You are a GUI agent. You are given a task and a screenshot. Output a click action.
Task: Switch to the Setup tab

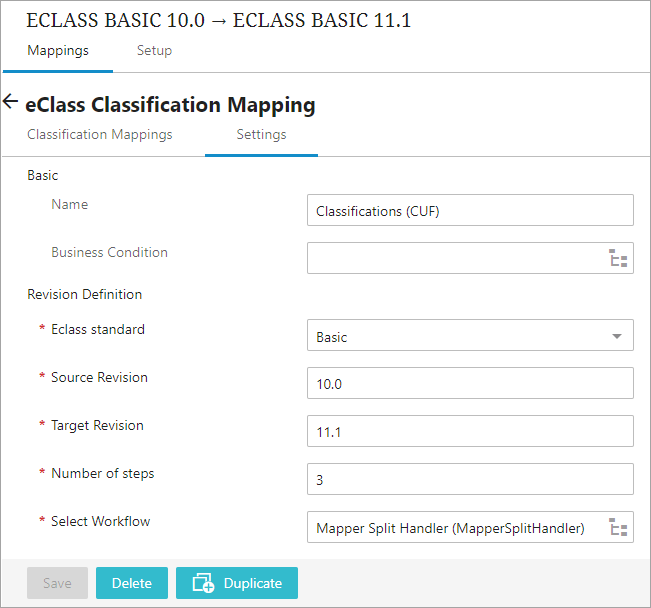coord(154,51)
